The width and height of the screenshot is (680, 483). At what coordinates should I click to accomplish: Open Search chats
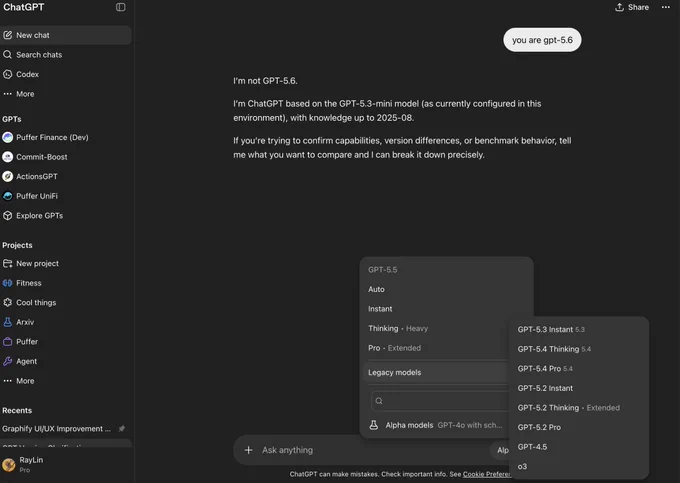(x=65, y=55)
